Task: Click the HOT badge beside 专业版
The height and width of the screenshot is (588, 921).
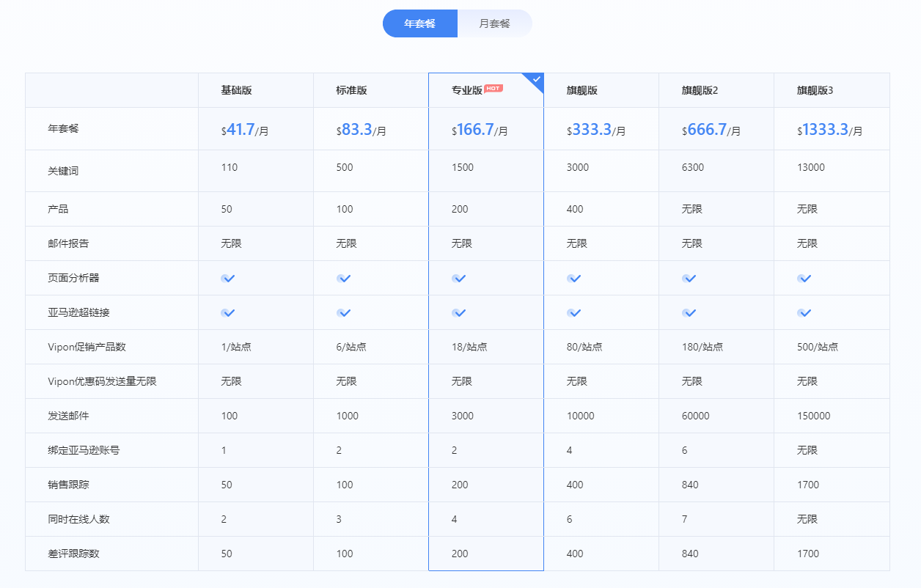Action: click(493, 88)
